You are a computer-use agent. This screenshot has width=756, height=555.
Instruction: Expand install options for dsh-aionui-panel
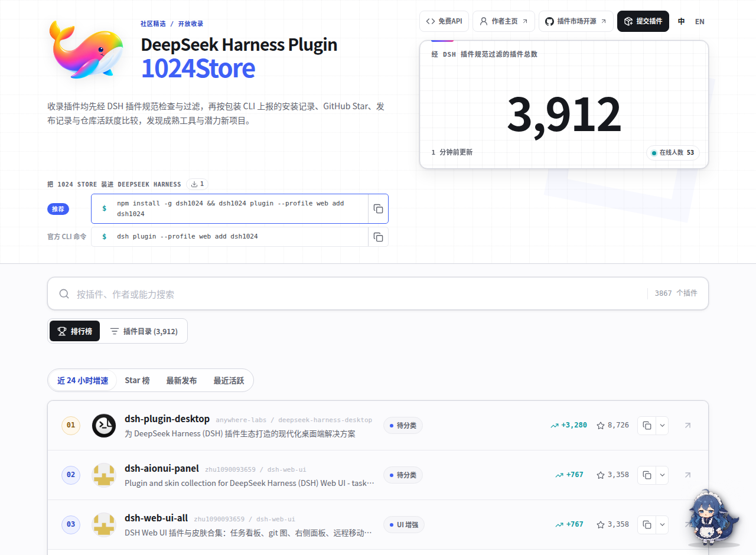coord(662,475)
